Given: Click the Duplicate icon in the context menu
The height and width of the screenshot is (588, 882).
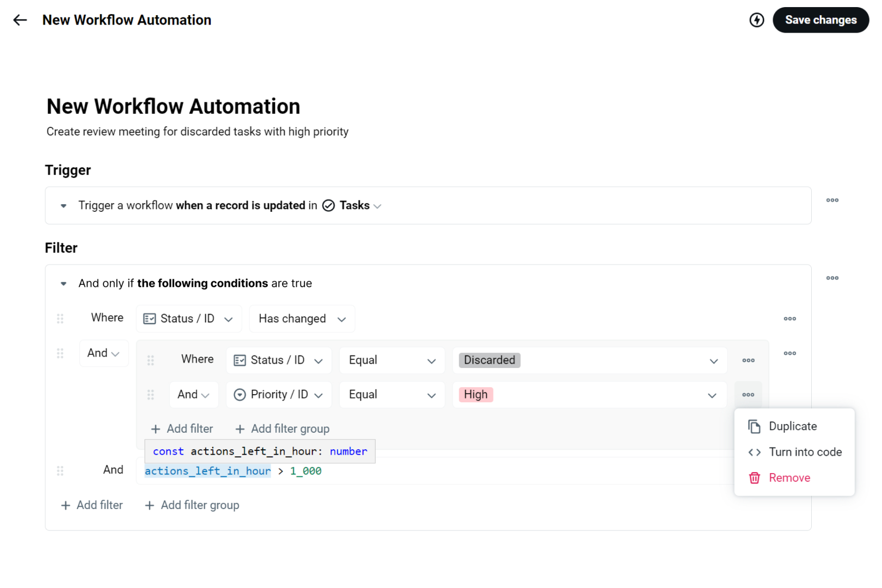Looking at the screenshot, I should (754, 426).
